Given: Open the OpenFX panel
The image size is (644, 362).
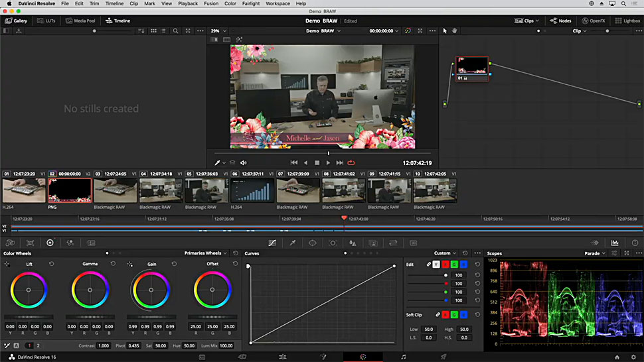Looking at the screenshot, I should [x=594, y=21].
